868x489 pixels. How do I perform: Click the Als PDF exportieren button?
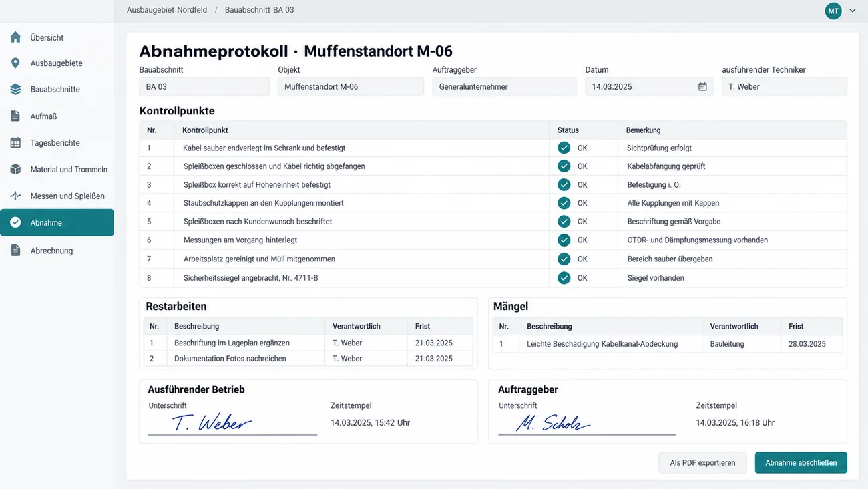pyautogui.click(x=702, y=462)
